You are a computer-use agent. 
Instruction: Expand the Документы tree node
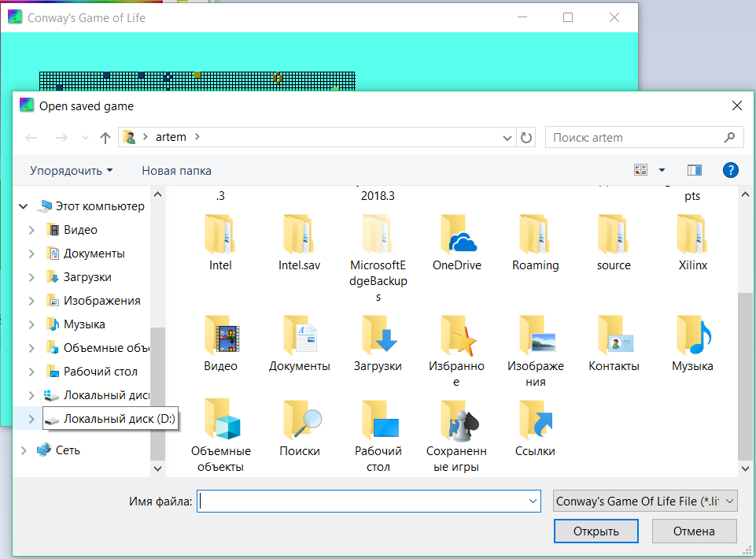pos(31,254)
